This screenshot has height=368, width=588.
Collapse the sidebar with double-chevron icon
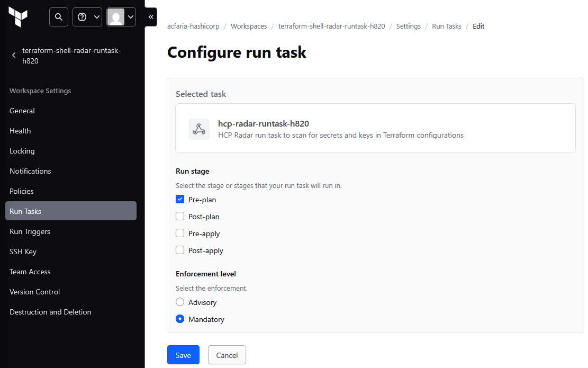click(x=151, y=17)
